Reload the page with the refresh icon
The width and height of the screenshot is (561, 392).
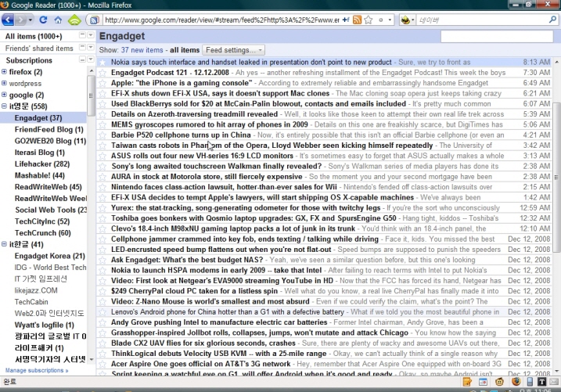point(43,20)
